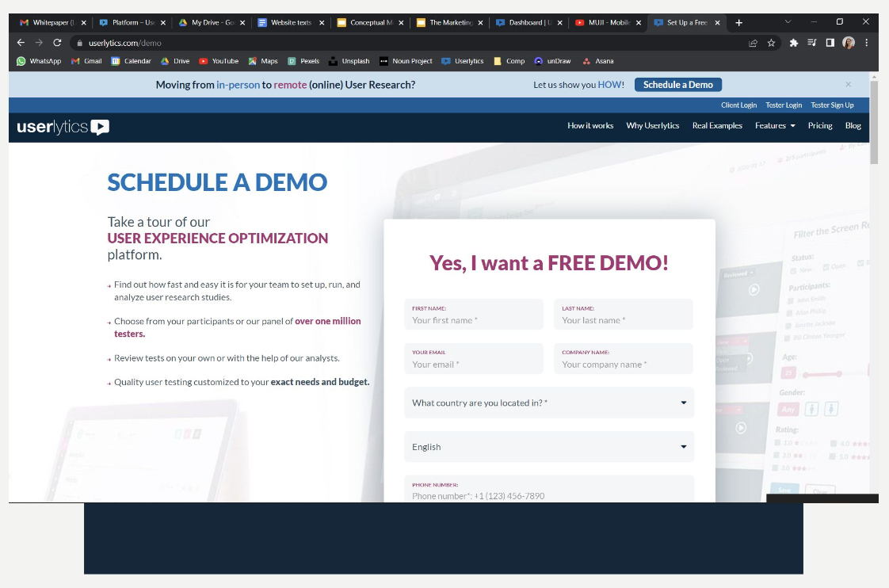889x588 pixels.
Task: Expand the Features menu
Action: [774, 126]
